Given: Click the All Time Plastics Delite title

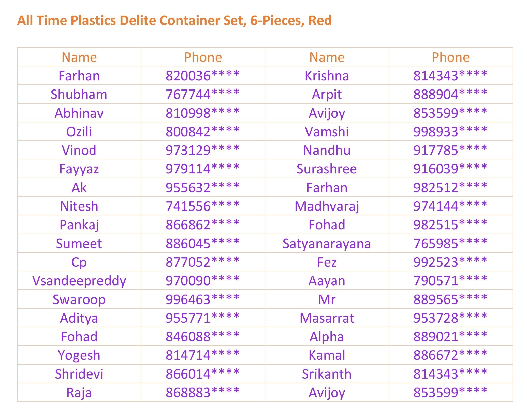Looking at the screenshot, I should click(x=174, y=20).
